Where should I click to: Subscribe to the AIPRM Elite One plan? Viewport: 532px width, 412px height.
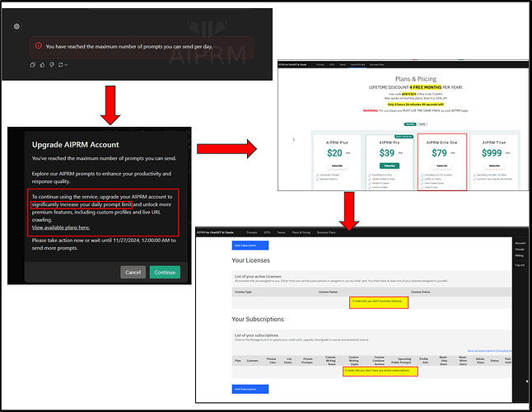coord(441,165)
